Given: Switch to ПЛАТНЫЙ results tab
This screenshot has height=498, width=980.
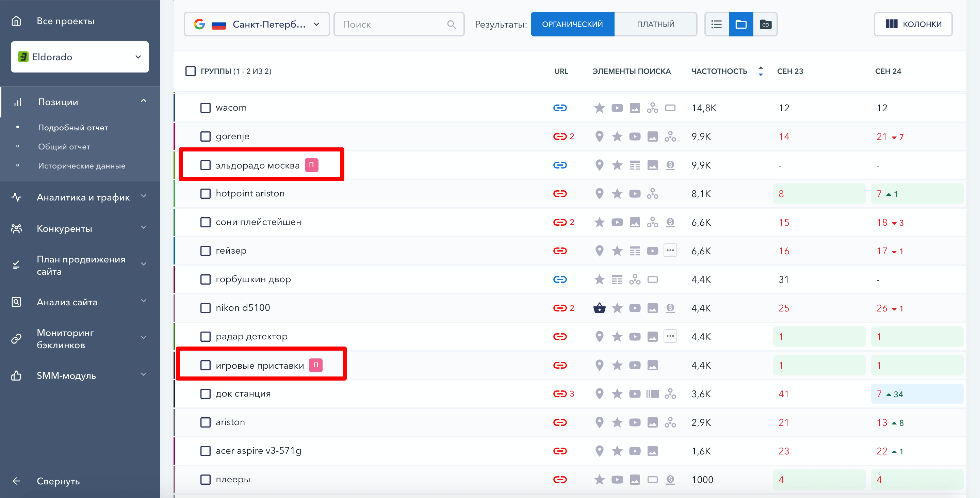Looking at the screenshot, I should coord(655,25).
